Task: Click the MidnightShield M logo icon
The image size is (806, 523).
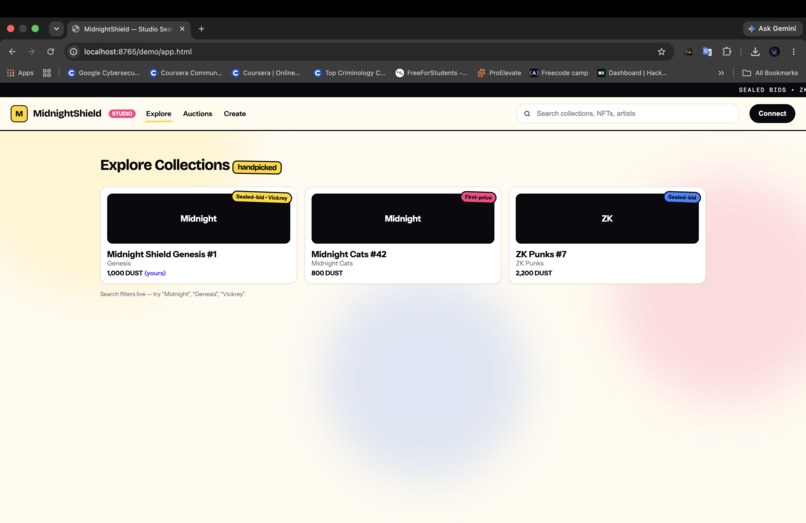Action: (19, 114)
